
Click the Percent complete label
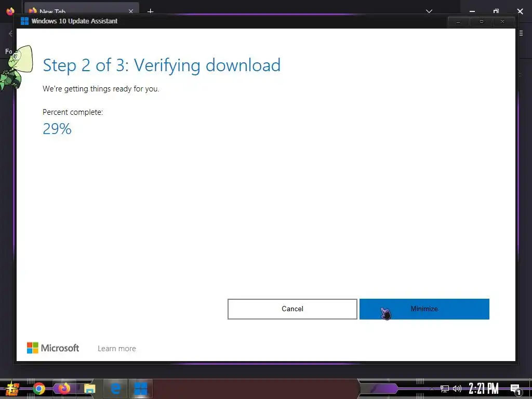73,112
